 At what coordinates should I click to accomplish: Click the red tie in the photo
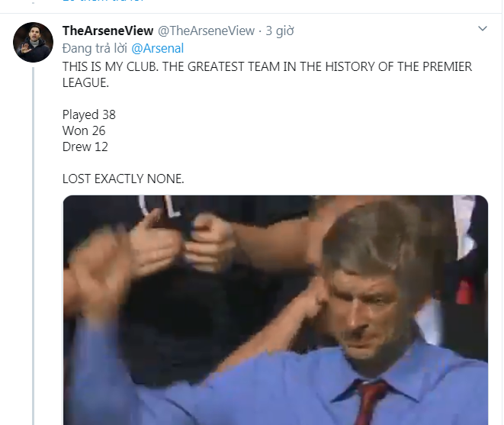coord(373,401)
